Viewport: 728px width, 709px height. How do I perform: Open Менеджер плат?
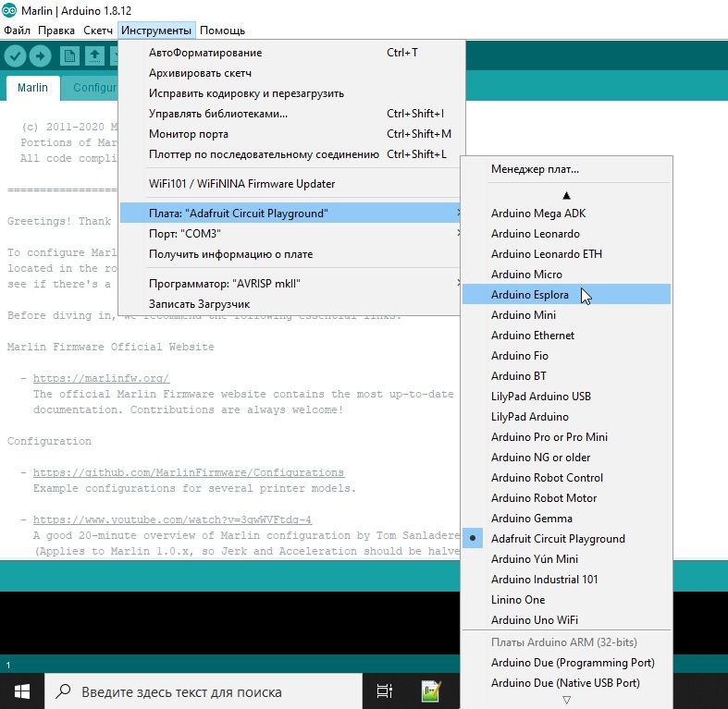click(566, 169)
